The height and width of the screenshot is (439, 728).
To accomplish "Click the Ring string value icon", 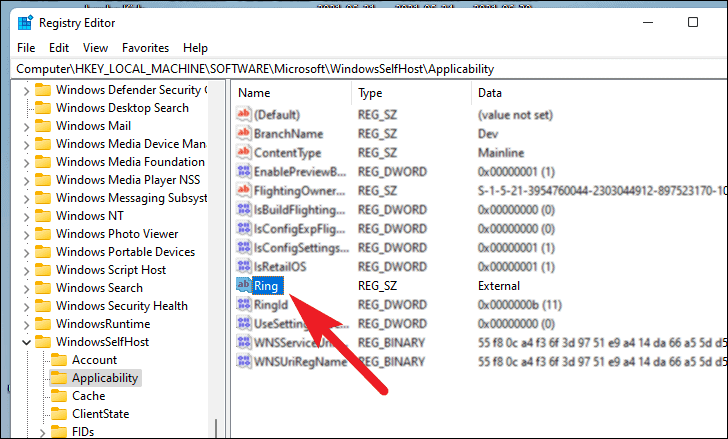I will pos(243,285).
